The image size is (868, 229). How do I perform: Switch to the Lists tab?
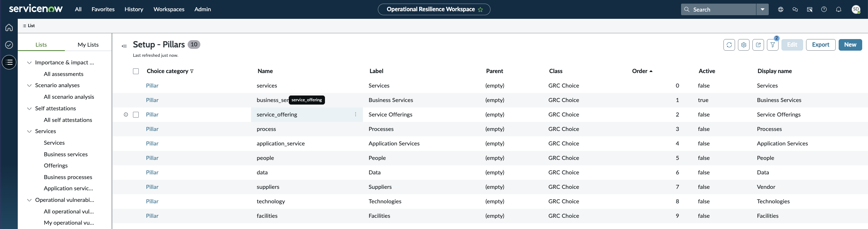(x=41, y=44)
